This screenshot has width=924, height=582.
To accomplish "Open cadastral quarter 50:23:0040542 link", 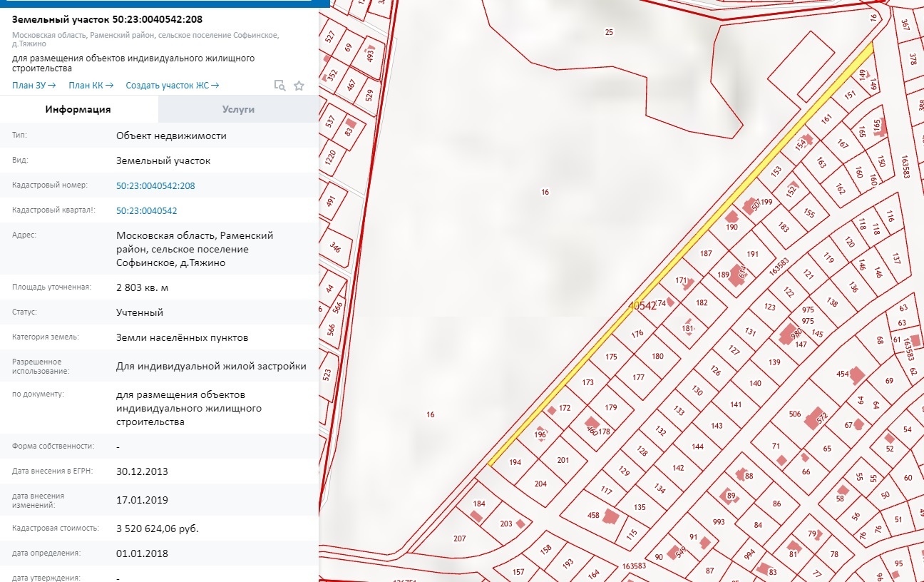I will [x=146, y=211].
